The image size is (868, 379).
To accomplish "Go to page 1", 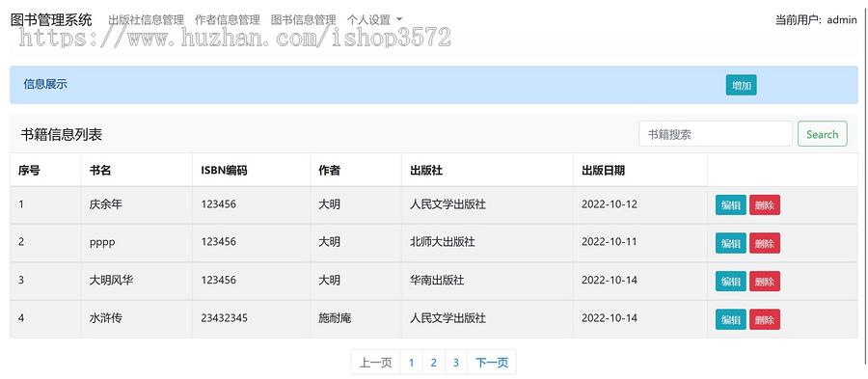I will (411, 363).
